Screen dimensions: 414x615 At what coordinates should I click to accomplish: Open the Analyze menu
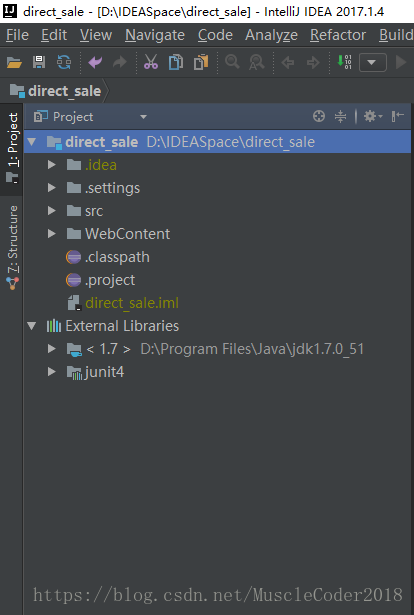click(271, 35)
